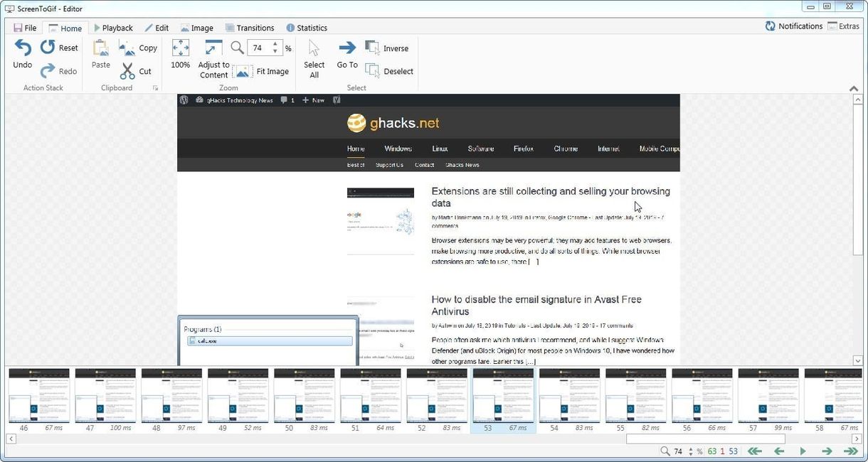Select frame 52 thumbnail
868x462 pixels.
point(437,400)
